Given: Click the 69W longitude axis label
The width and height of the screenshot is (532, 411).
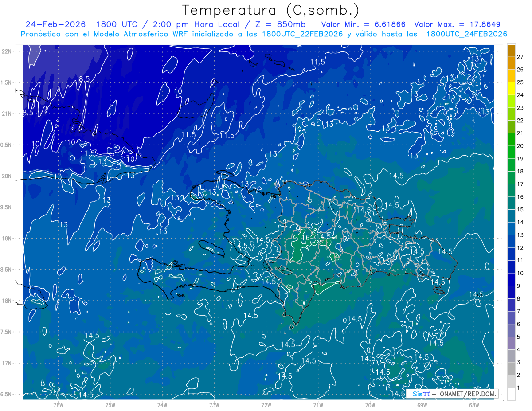Looking at the screenshot, I should pos(422,405).
